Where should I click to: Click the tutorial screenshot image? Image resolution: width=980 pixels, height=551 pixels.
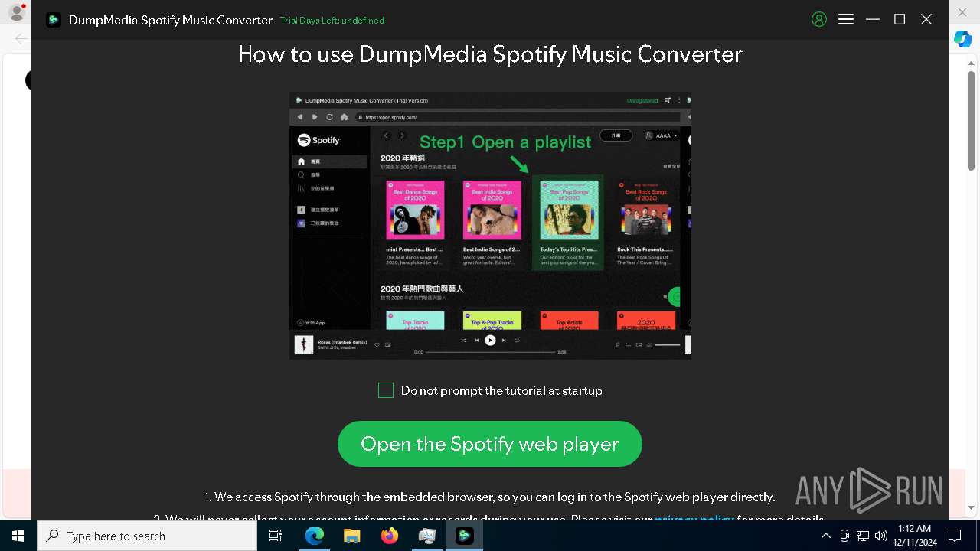pyautogui.click(x=490, y=225)
